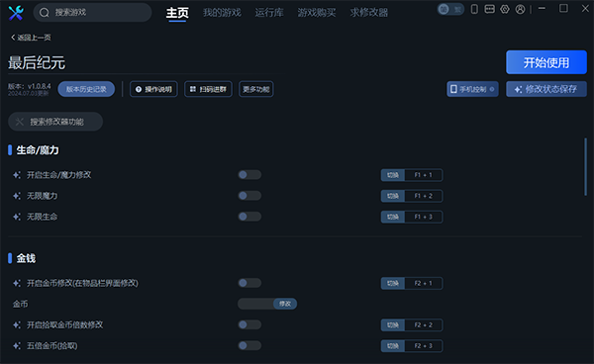Open 版本历史记录
The image size is (594, 364).
86,89
